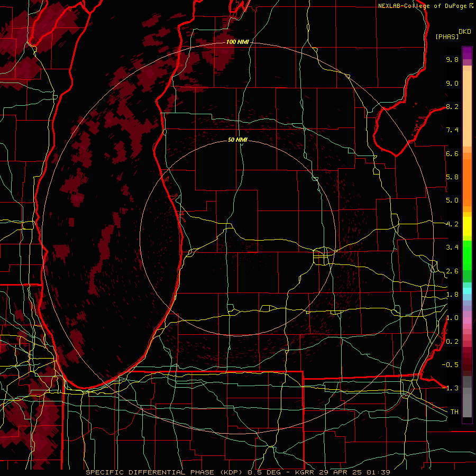The image size is (476, 476).
Task: Click the [PHAS] legend heading
Action: (x=447, y=36)
